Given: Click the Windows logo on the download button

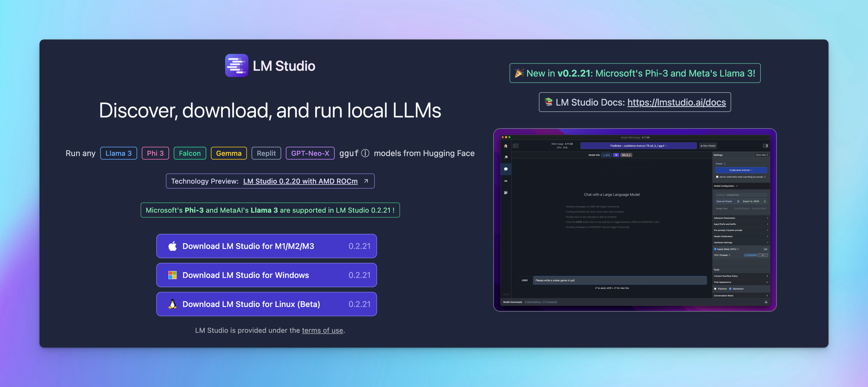Looking at the screenshot, I should [x=172, y=275].
